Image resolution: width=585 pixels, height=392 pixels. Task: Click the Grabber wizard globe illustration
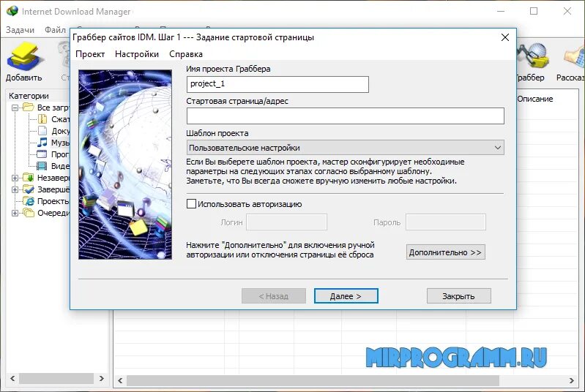pyautogui.click(x=125, y=165)
